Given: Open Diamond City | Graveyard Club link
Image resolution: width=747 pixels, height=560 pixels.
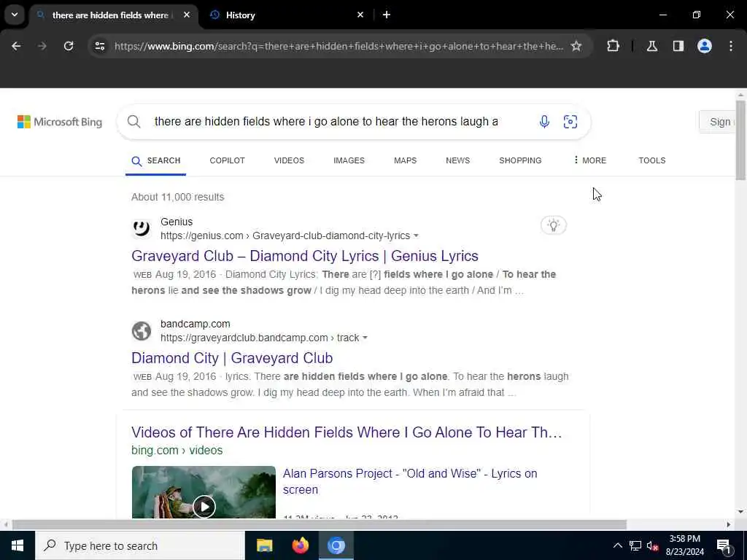Looking at the screenshot, I should 232,358.
